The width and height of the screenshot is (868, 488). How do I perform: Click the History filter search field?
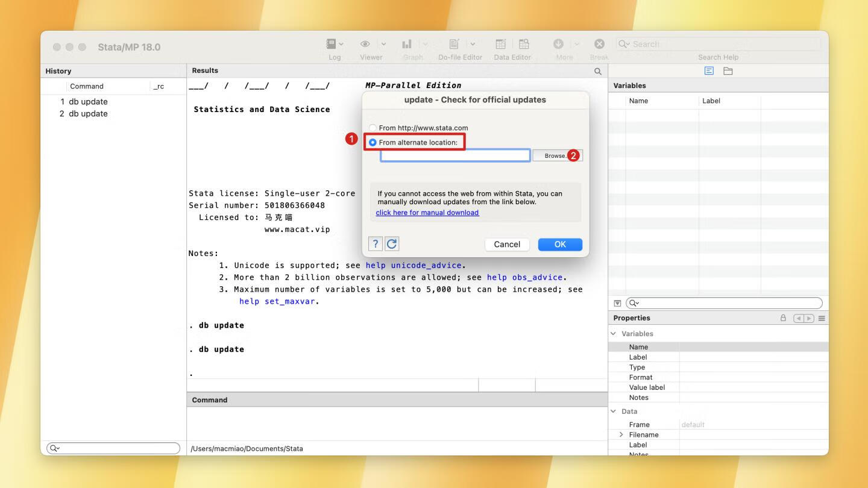(113, 448)
